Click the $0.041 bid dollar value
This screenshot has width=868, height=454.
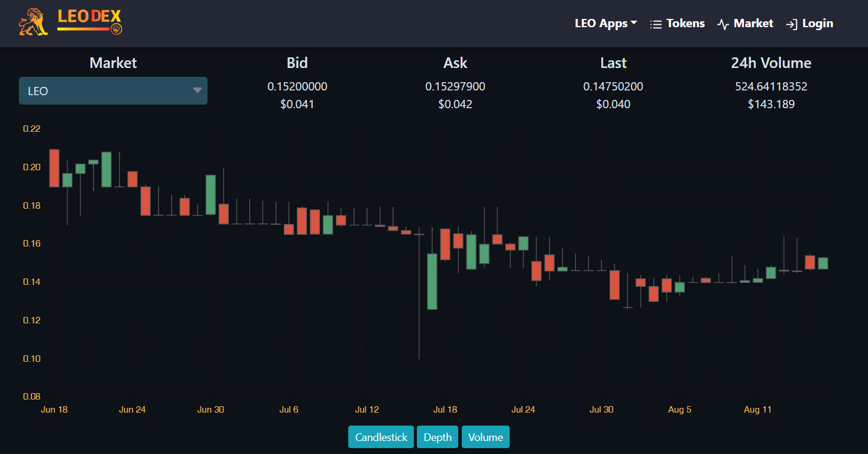pos(297,105)
